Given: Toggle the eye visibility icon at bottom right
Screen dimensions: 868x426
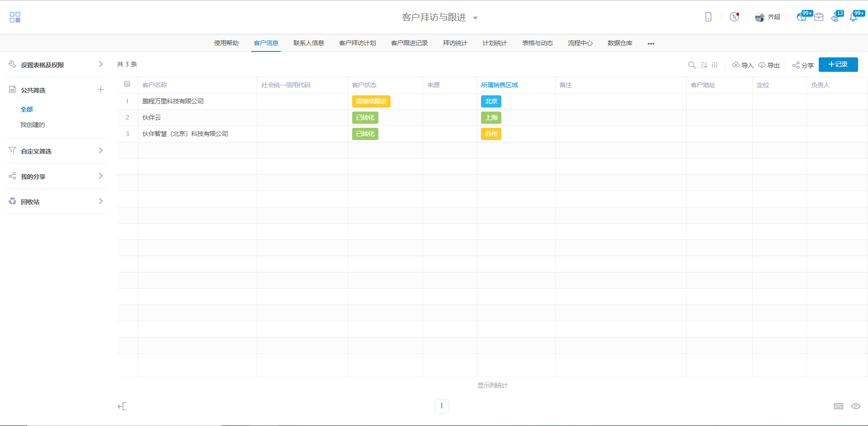Looking at the screenshot, I should pyautogui.click(x=855, y=406).
